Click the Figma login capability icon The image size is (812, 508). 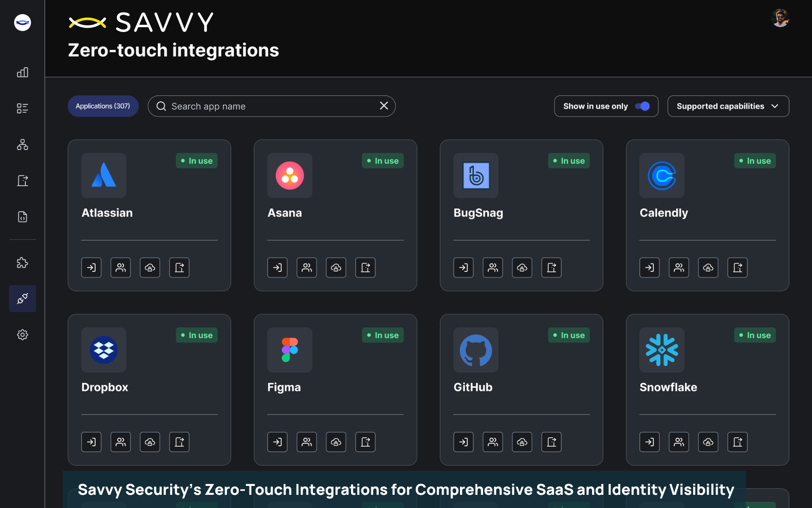point(278,442)
